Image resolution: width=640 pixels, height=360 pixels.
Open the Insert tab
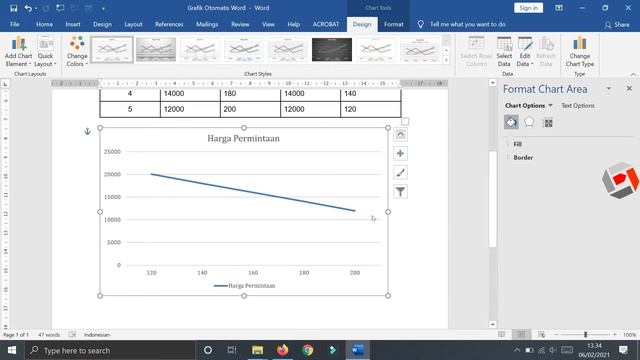coord(73,24)
